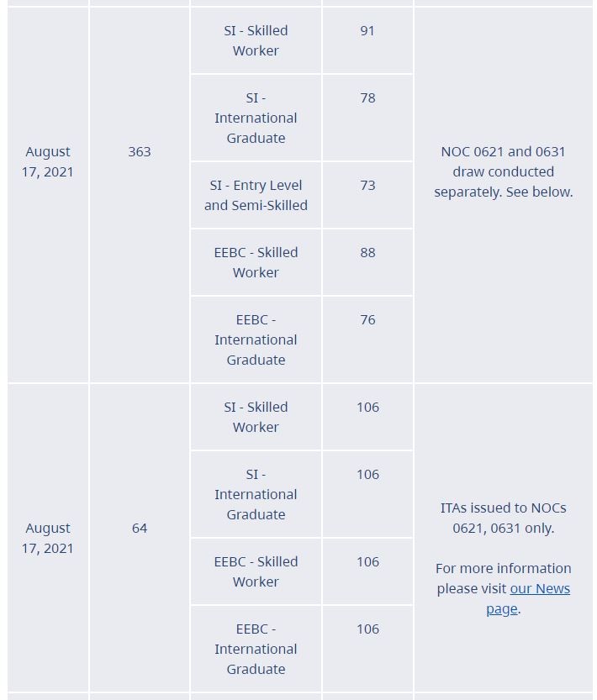Click the SI - Skilled Worker cell with score 106
This screenshot has height=700, width=597.
click(x=256, y=417)
